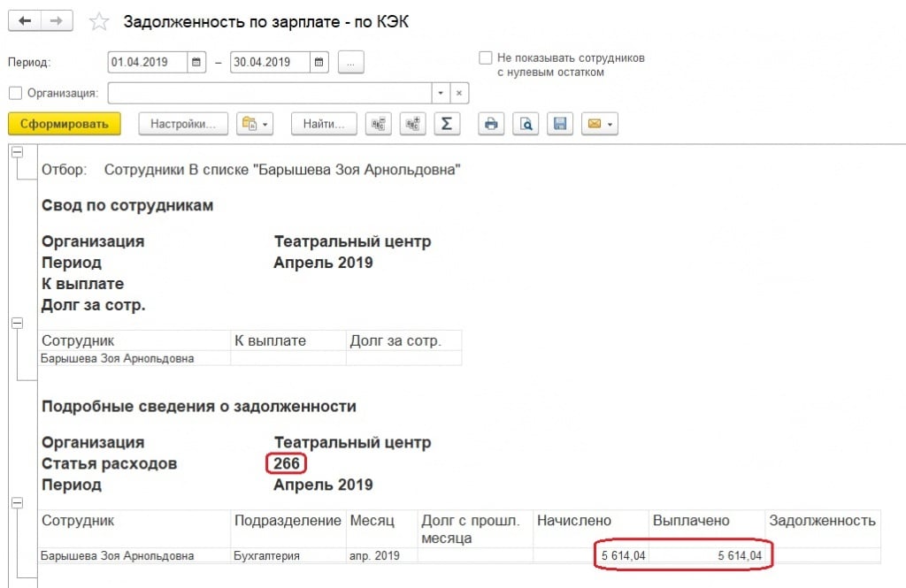The image size is (906, 588).
Task: Click 'Долг за сотр.' header in summary table
Action: coord(403,340)
